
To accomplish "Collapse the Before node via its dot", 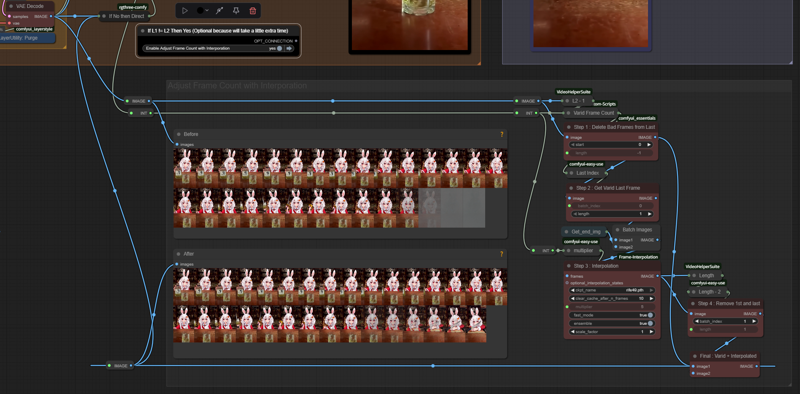I will [179, 134].
